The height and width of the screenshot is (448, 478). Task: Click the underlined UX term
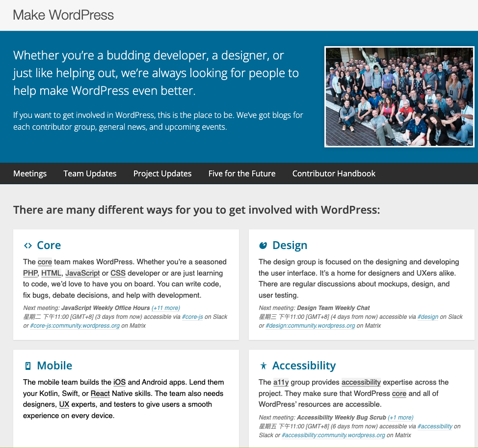click(64, 404)
